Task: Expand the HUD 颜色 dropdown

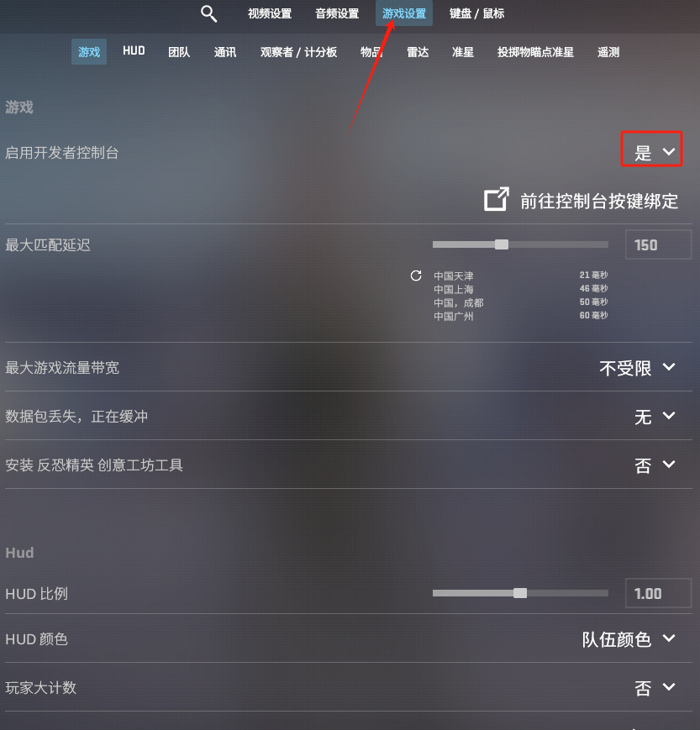Action: 629,638
